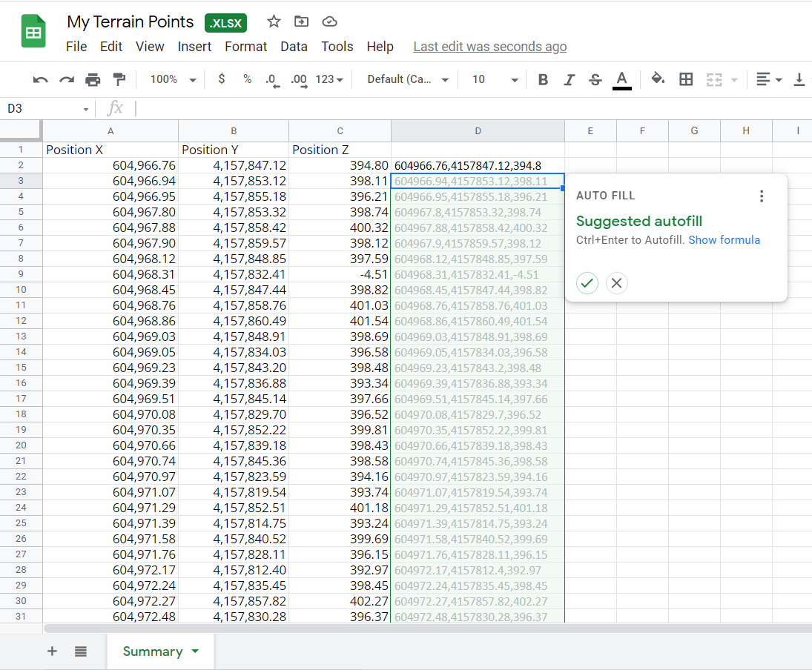The image size is (812, 670).
Task: Expand the name box dropdown arrow
Action: pos(86,109)
